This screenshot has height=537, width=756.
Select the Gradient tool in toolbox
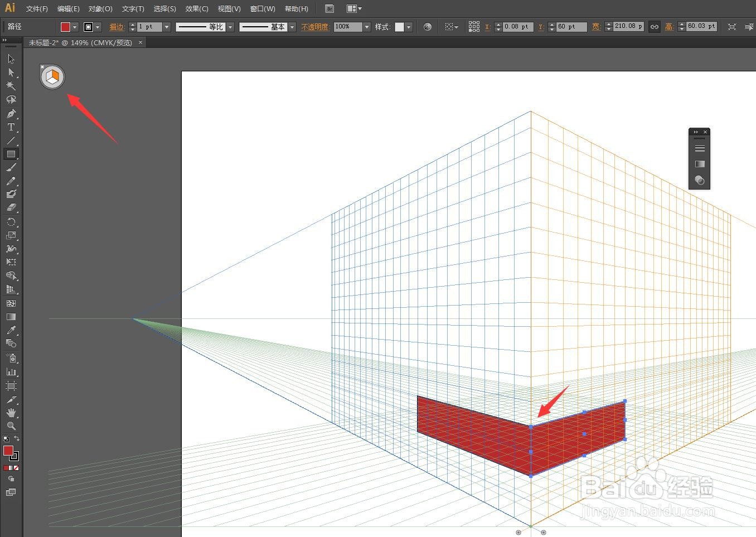(11, 317)
